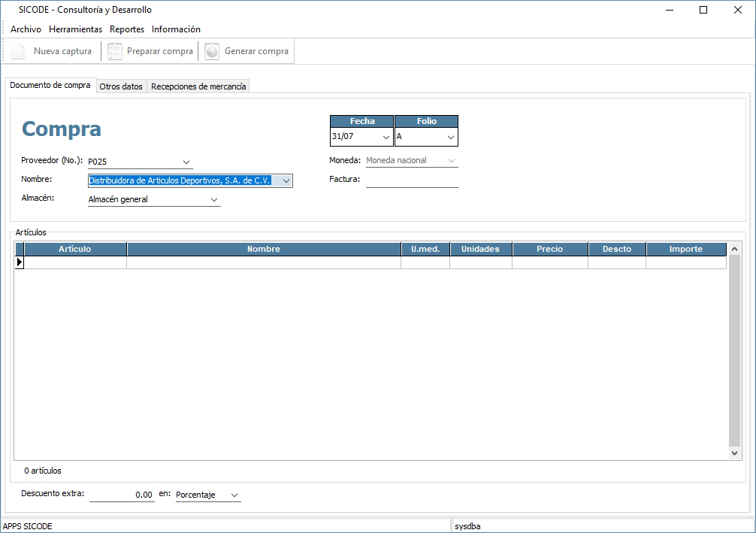Expand the Folio series dropdown
Screen dimensions: 756x533
(x=451, y=138)
